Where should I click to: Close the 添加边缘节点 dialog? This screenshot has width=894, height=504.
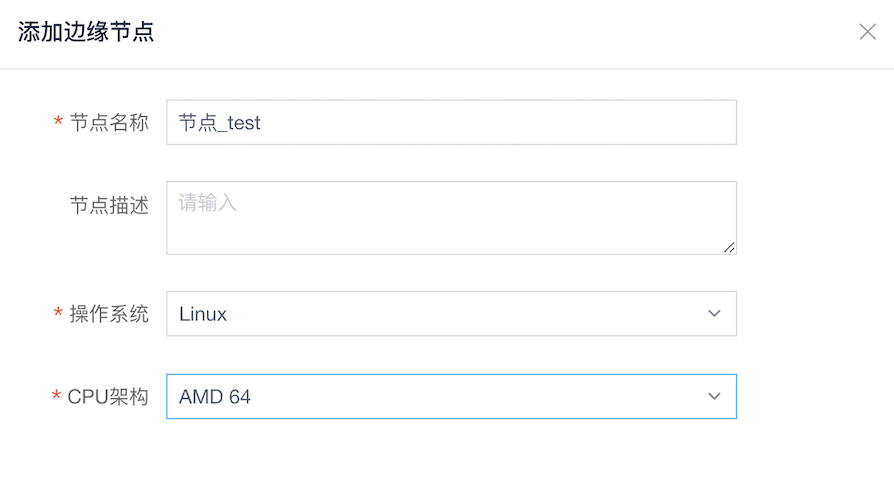867,32
